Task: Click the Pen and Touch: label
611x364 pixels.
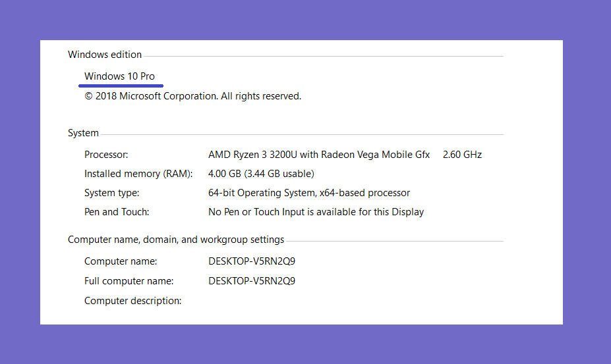Action: pyautogui.click(x=117, y=212)
